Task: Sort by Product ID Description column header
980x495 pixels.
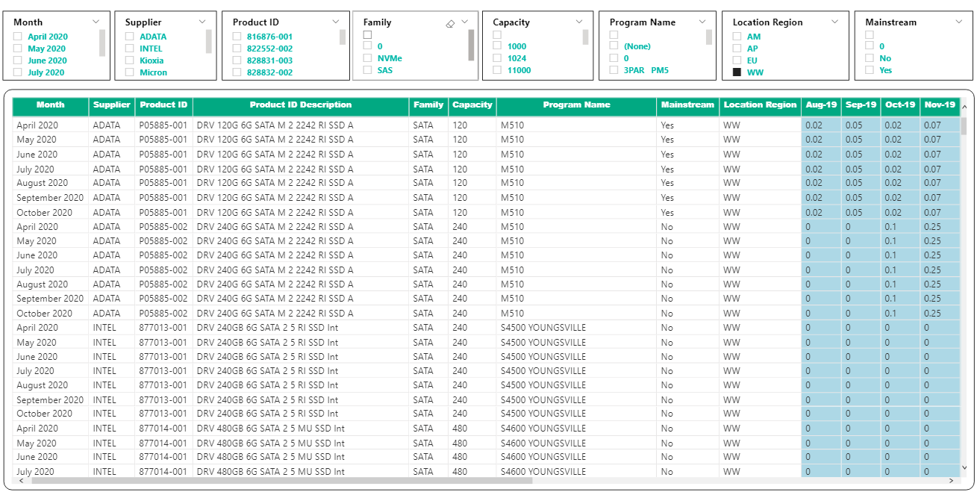Action: [x=301, y=106]
